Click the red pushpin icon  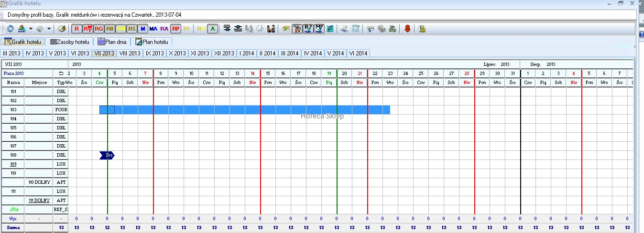(x=407, y=29)
